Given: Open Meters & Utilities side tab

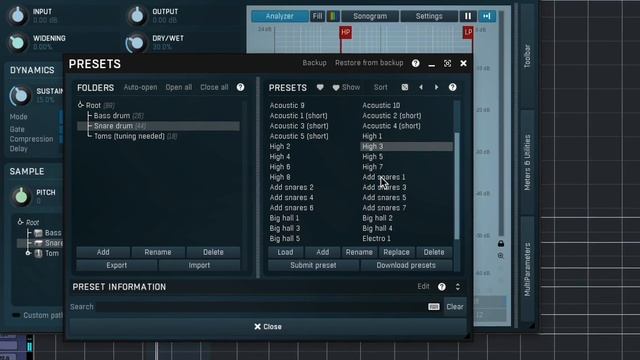Looking at the screenshot, I should [x=527, y=162].
